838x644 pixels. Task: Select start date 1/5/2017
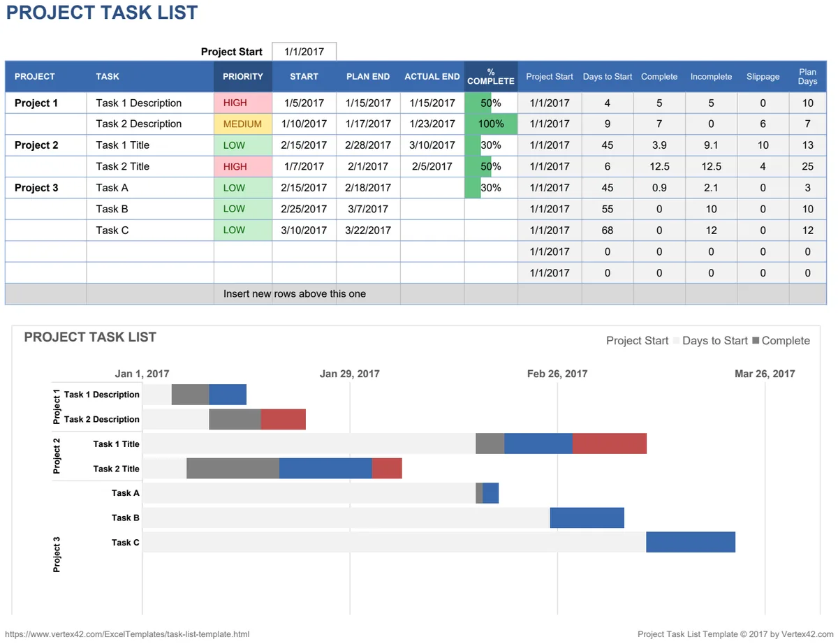(304, 103)
